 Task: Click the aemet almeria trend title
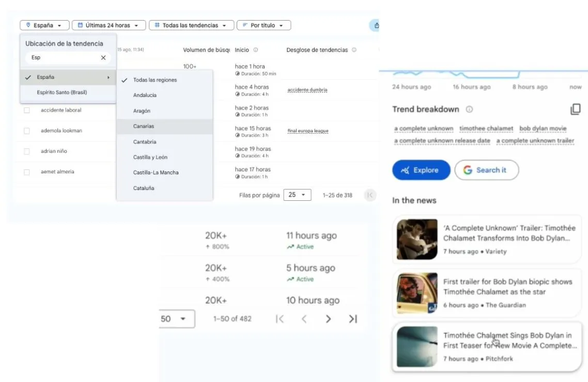tap(57, 172)
